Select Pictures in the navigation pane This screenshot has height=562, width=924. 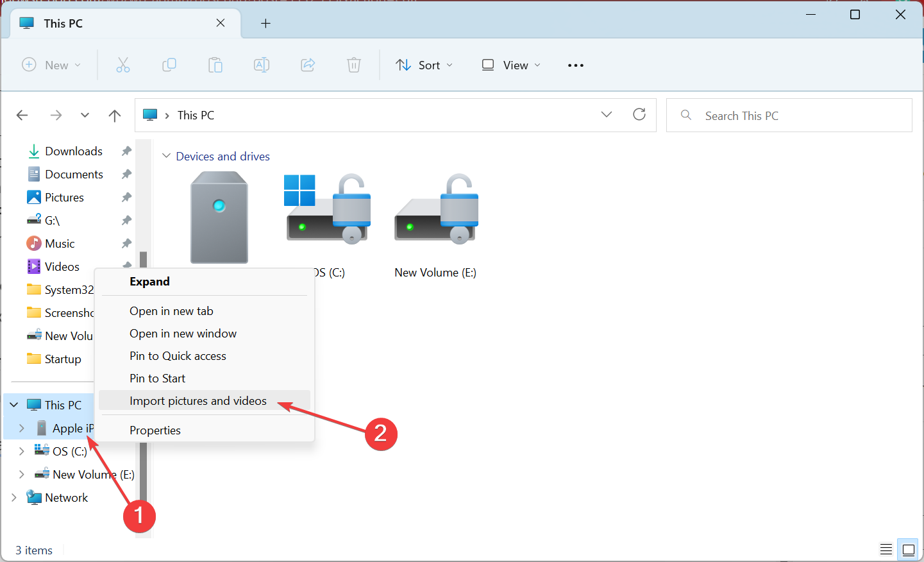point(64,197)
